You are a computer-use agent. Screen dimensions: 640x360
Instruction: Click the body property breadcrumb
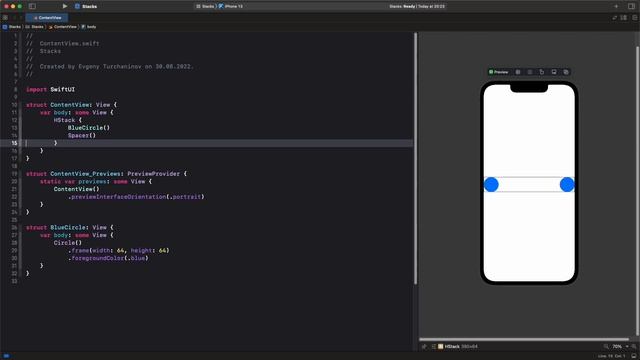click(89, 27)
